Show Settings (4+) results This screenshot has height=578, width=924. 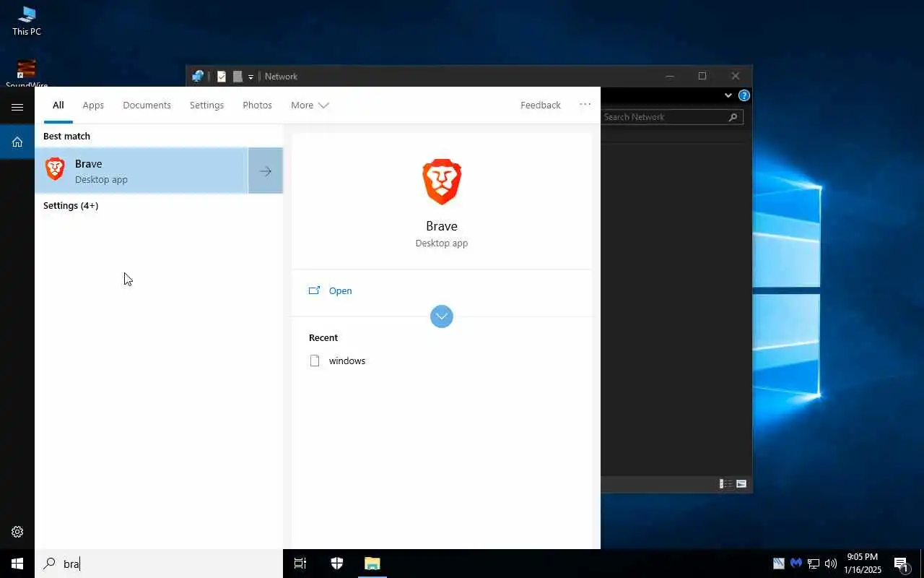click(71, 205)
